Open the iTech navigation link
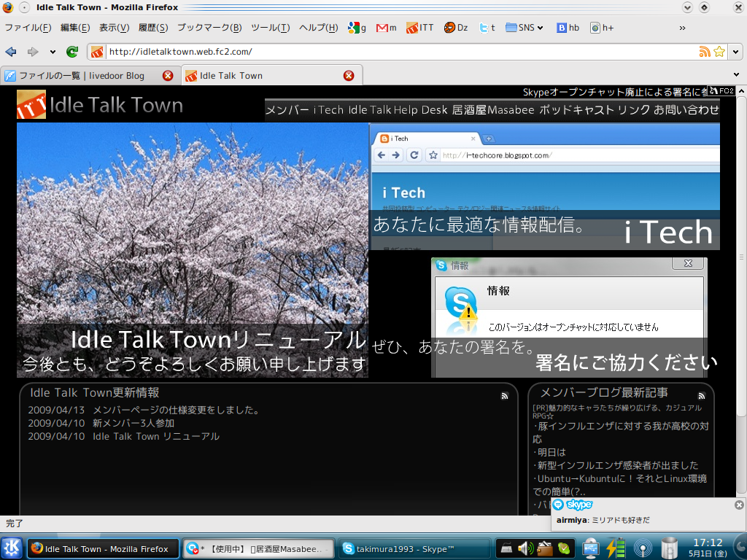This screenshot has height=560, width=747. coord(328,110)
